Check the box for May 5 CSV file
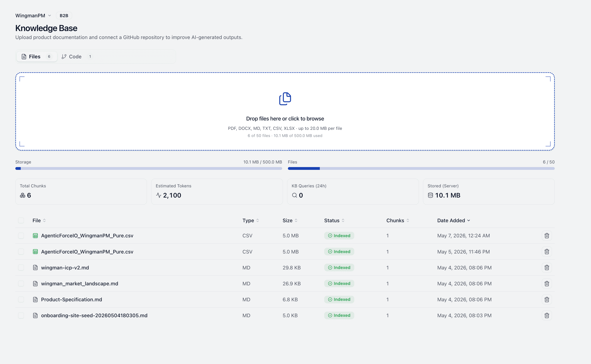591x364 pixels. pyautogui.click(x=21, y=251)
